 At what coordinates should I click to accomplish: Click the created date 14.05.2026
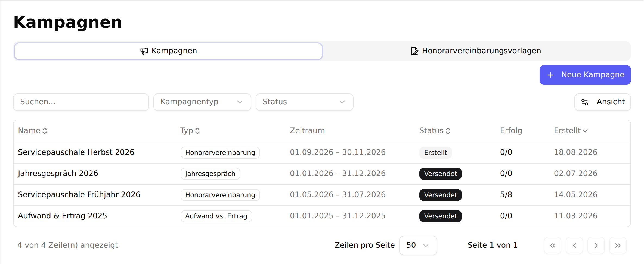575,195
